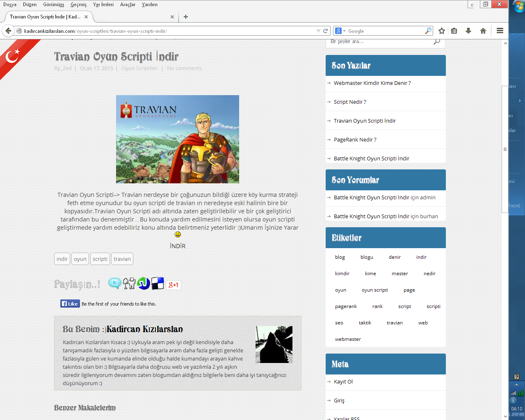Click the 'Oyun Scriptleri' category link
Screen dimensions: 525x420
pyautogui.click(x=139, y=68)
